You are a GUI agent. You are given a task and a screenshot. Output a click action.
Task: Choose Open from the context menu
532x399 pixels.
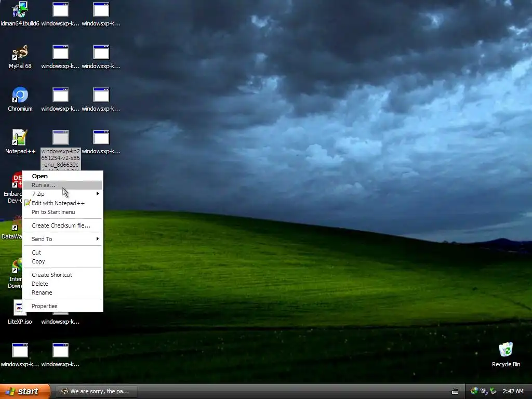pos(62,176)
